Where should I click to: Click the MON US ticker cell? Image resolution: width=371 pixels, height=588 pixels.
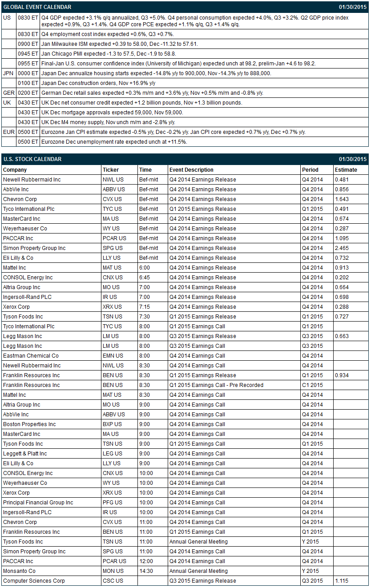(119, 571)
